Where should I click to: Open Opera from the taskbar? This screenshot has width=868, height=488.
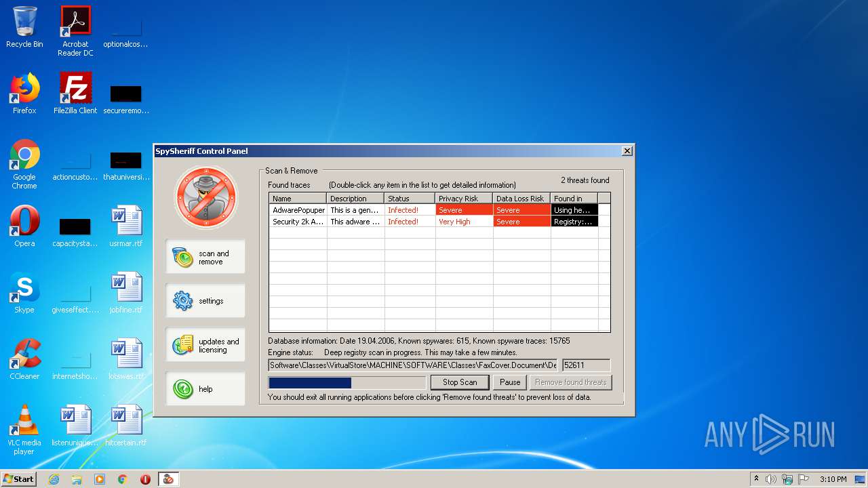(145, 479)
